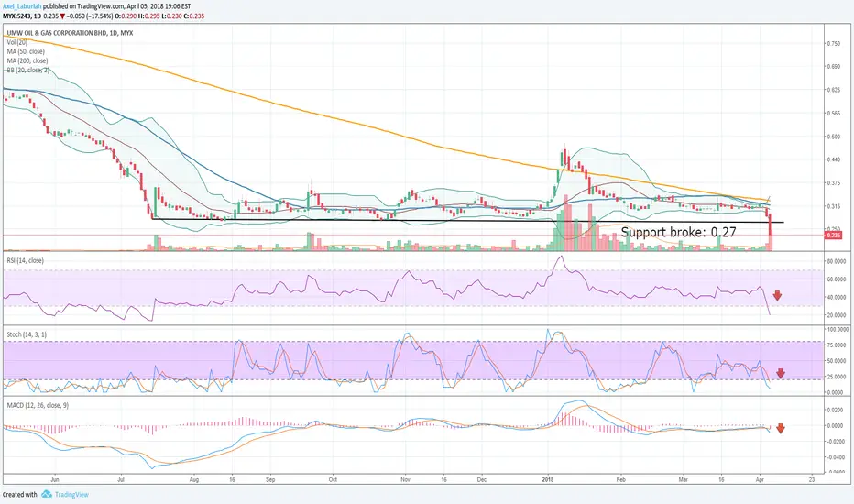
Task: Click the 40.0000 level on RSI axis
Action: point(837,298)
